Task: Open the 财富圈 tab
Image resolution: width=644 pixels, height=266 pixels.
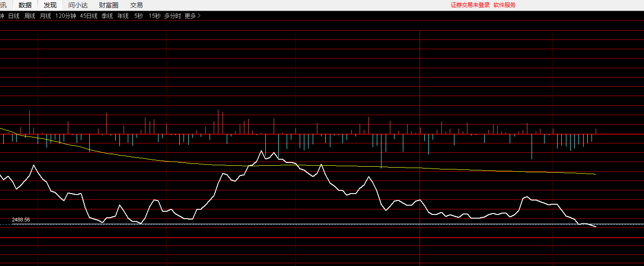Action: coord(109,5)
